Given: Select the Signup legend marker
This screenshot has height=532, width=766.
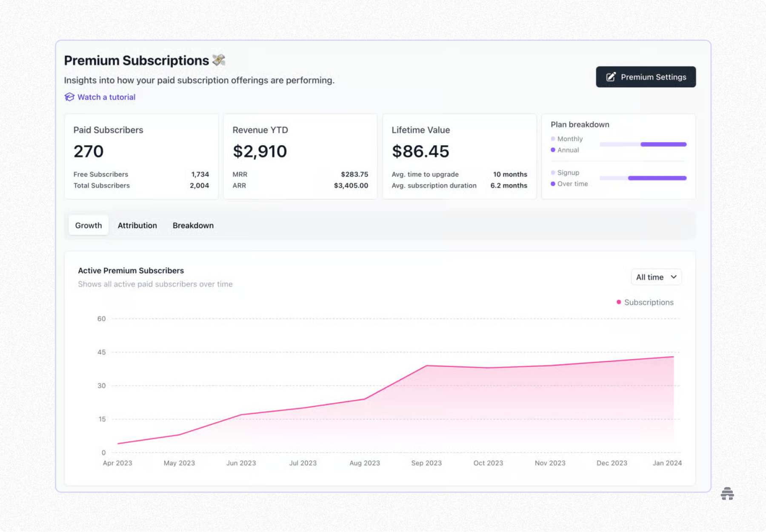Looking at the screenshot, I should click(552, 172).
